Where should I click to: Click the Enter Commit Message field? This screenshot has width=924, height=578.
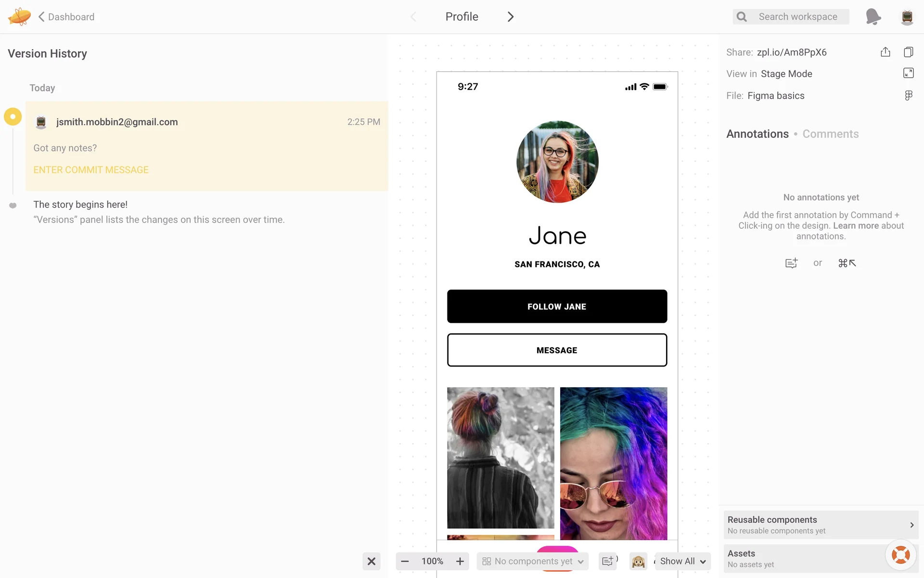click(91, 170)
